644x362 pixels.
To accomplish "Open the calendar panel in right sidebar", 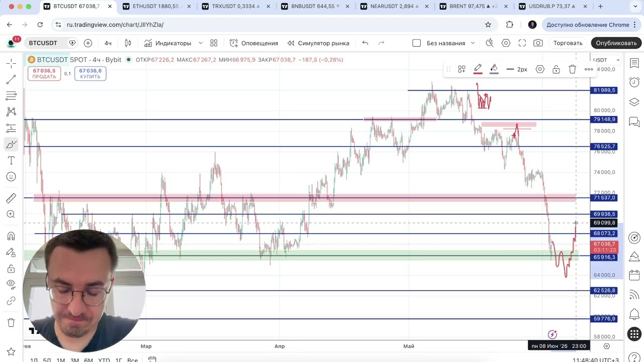I will (634, 276).
